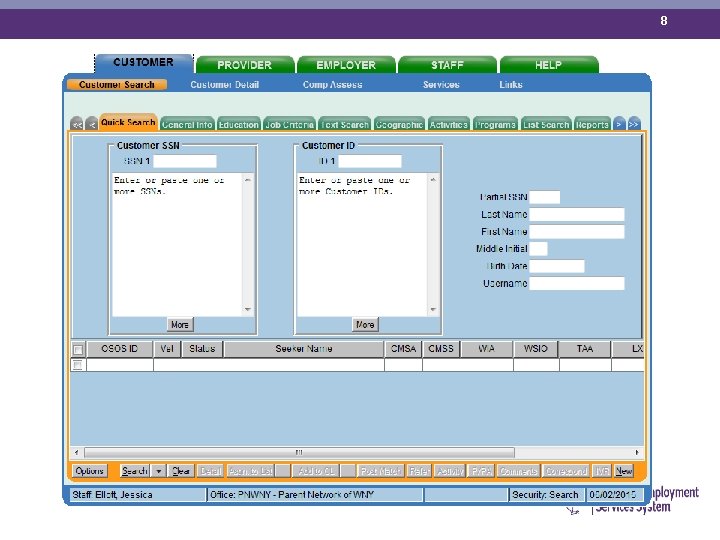Click SSN text area scroll-down arrow

248,309
